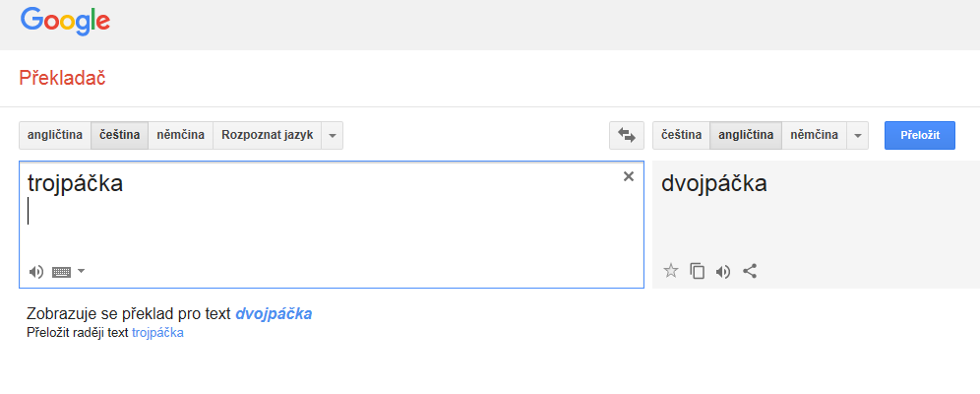Choose čeština as target language
980x394 pixels.
point(681,135)
